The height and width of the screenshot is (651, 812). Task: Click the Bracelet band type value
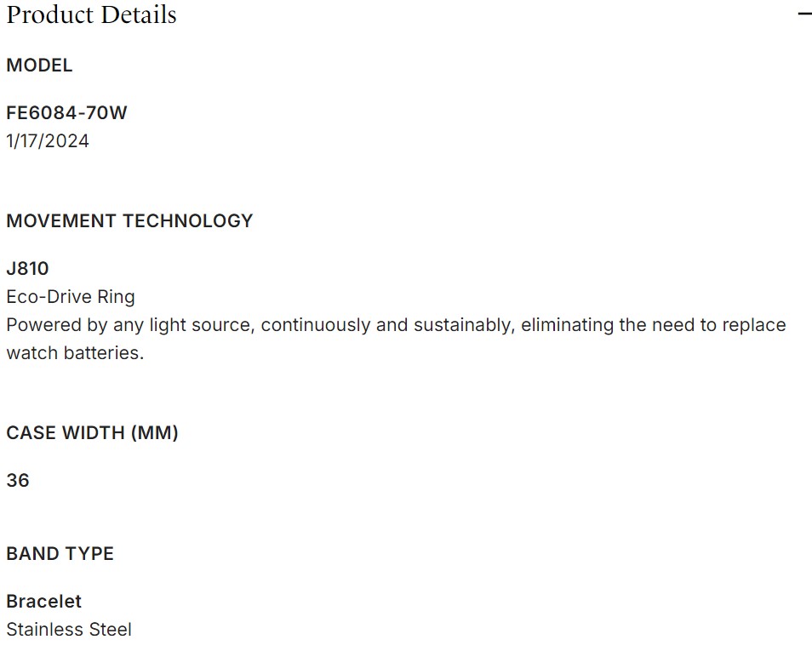[44, 602]
